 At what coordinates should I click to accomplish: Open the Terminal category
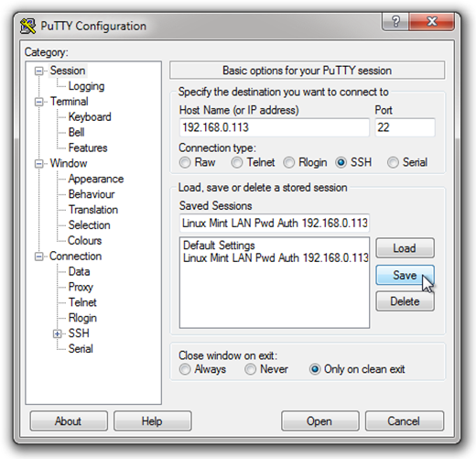70,102
